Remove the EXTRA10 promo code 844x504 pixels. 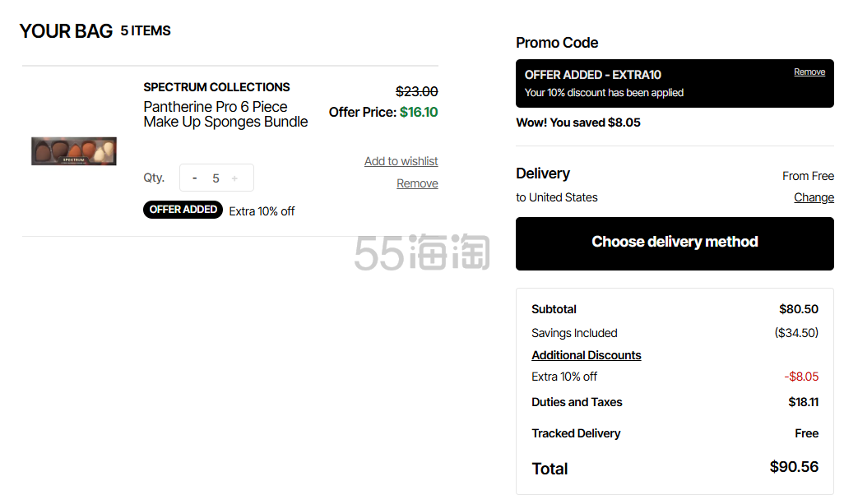click(809, 72)
